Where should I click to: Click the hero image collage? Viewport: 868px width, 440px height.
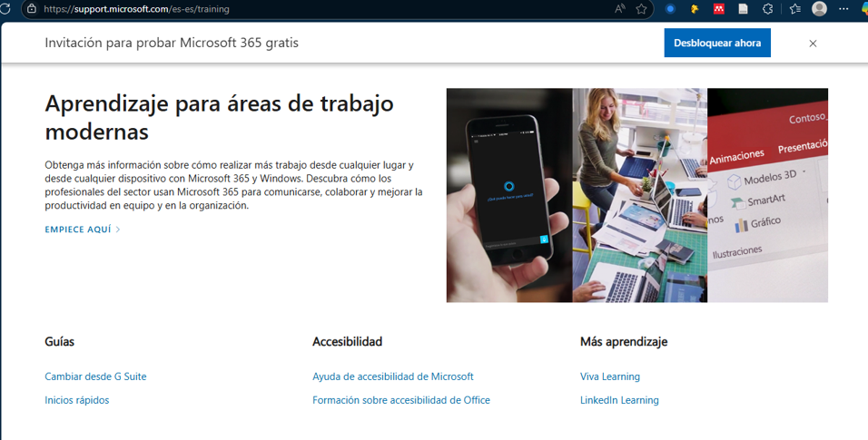[x=637, y=195]
